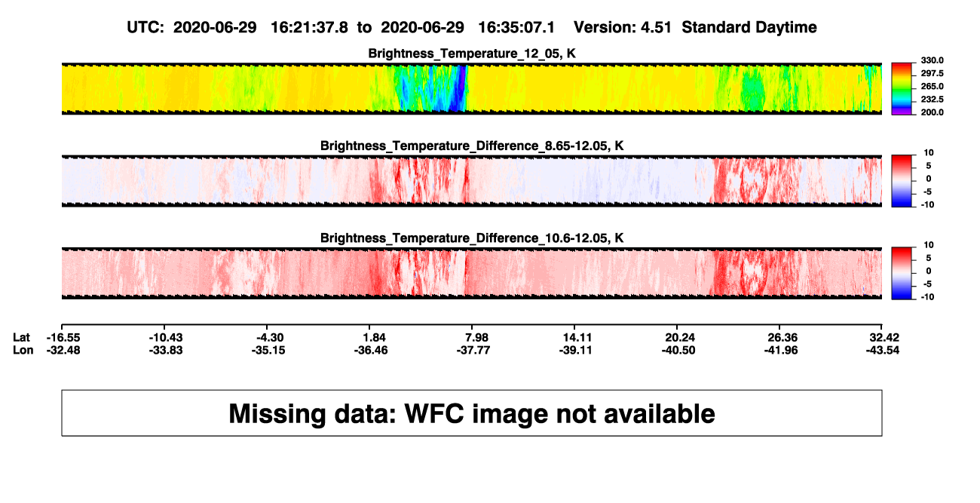Click the longitude value -36.46
The height and width of the screenshot is (503, 980).
[372, 350]
